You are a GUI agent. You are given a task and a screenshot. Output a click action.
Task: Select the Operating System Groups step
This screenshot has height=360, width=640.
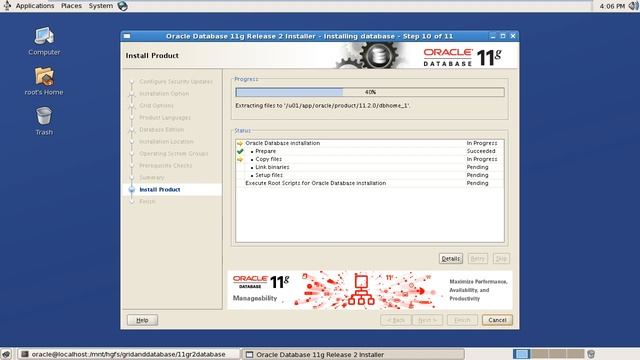click(x=173, y=153)
